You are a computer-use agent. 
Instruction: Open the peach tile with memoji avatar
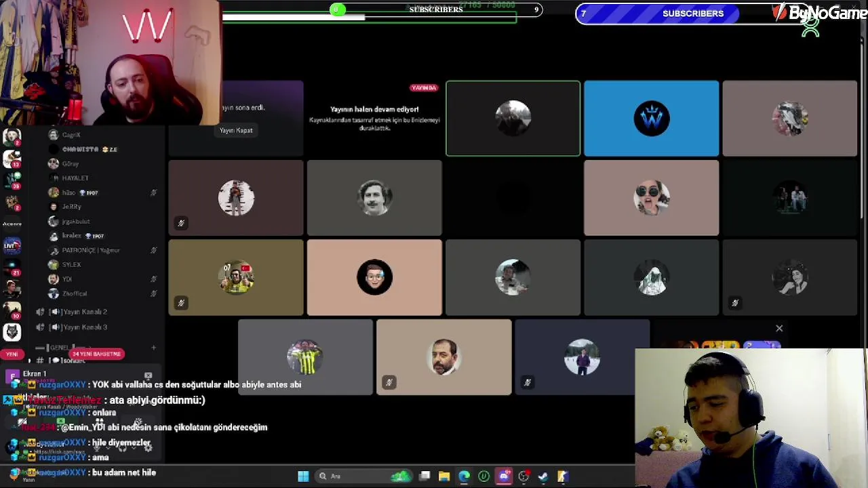[x=374, y=277]
